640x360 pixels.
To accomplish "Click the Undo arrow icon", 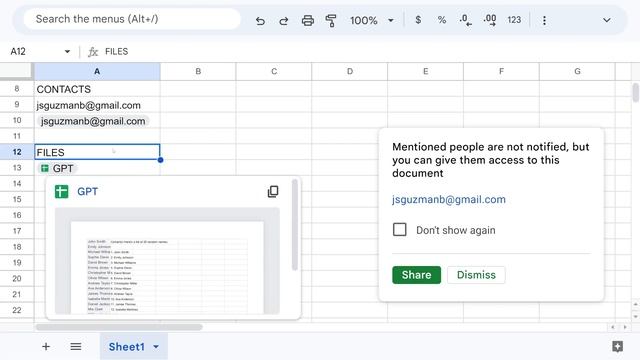I will 260,20.
